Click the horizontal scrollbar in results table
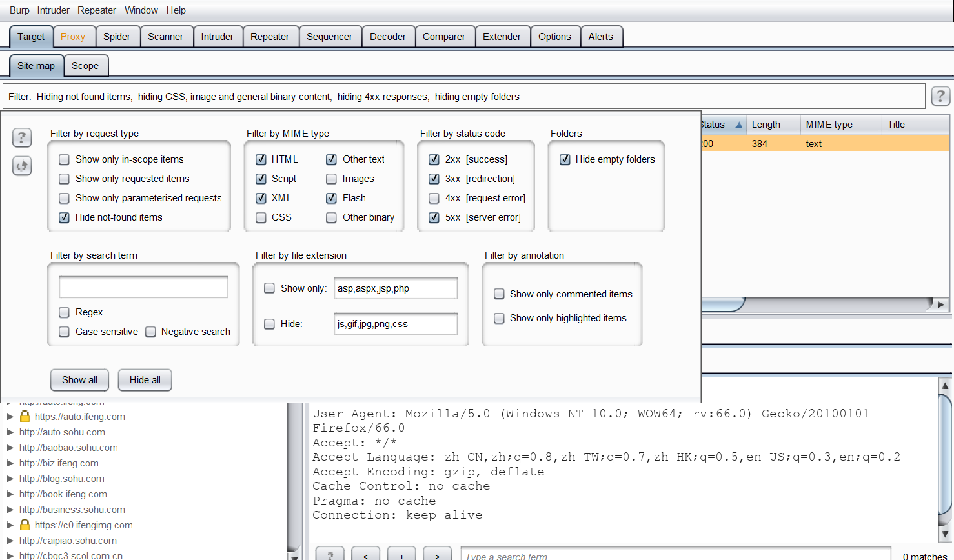 [722, 304]
